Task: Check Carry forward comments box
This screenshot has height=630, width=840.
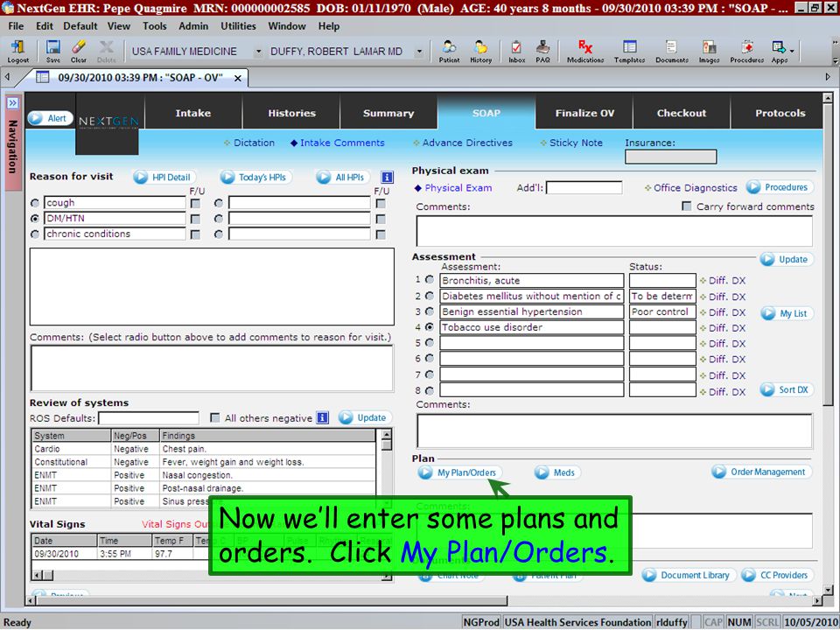Action: [686, 206]
